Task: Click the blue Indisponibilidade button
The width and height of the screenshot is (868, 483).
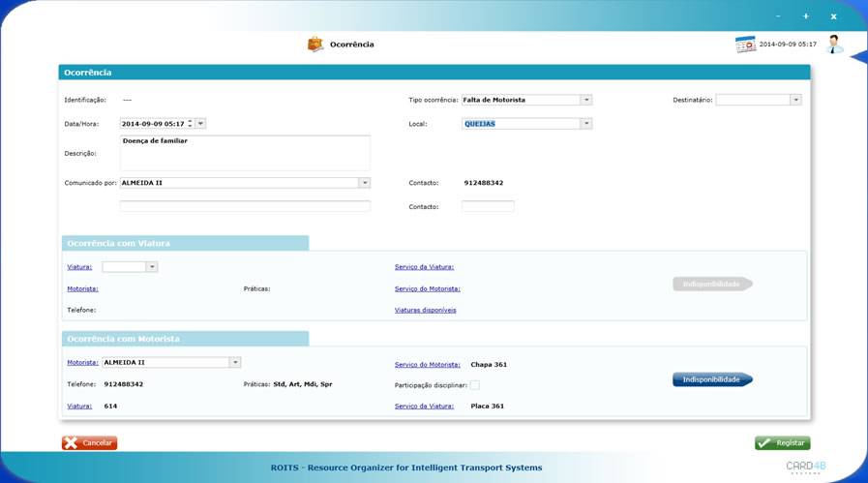Action: tap(711, 379)
